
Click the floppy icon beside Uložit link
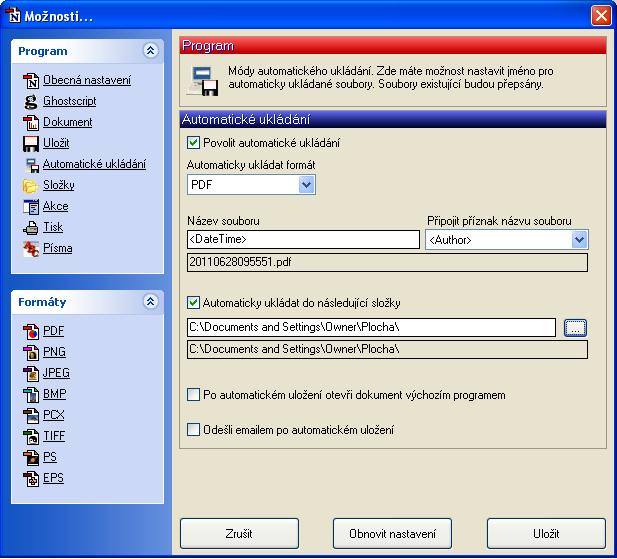(x=31, y=144)
